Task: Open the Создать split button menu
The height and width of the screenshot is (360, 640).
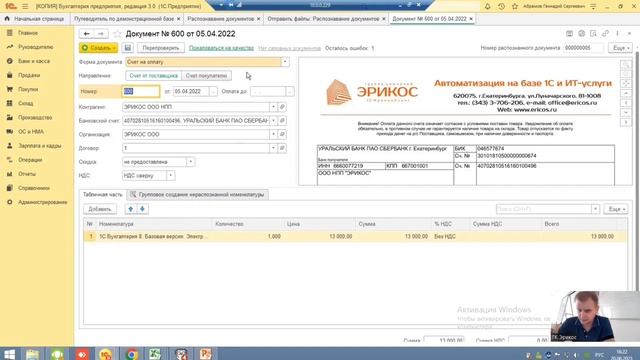Action: [98, 48]
